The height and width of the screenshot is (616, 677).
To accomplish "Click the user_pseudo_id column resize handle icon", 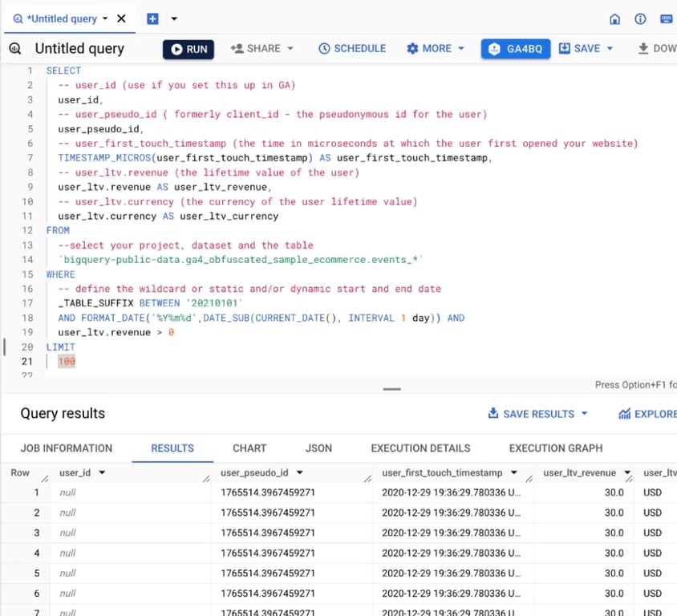I will coord(367,478).
